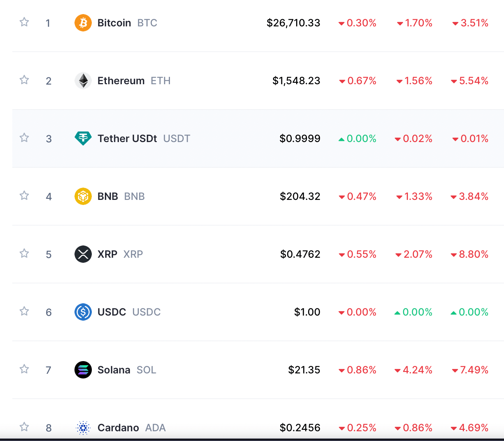Screen dimensions: 504x441
Task: Click the yellow BNB logo icon
Action: tap(83, 196)
